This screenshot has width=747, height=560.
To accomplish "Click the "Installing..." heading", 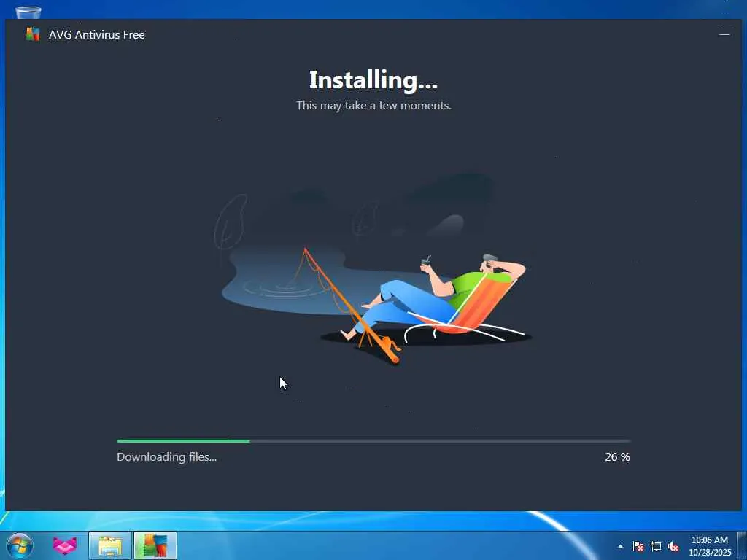I will point(373,80).
